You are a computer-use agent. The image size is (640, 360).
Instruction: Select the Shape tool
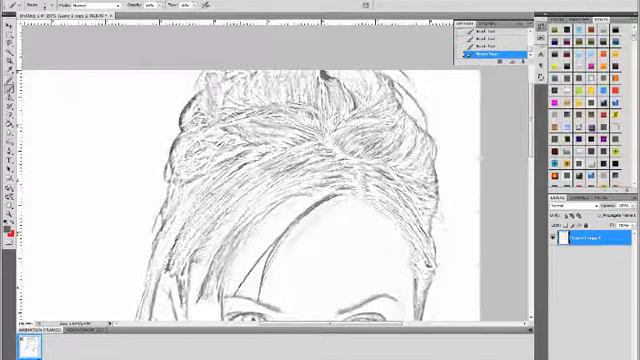[9, 178]
